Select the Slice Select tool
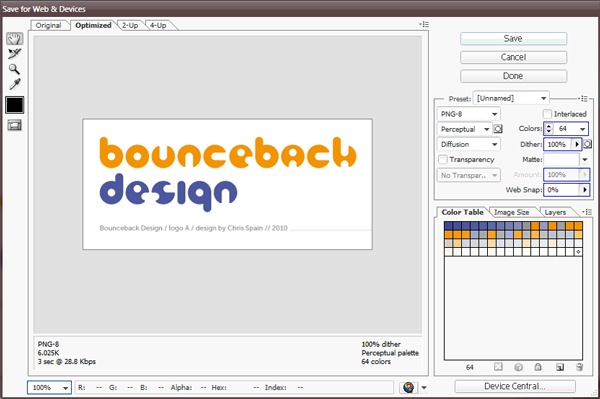Viewport: 600px width, 399px height. pyautogui.click(x=15, y=54)
